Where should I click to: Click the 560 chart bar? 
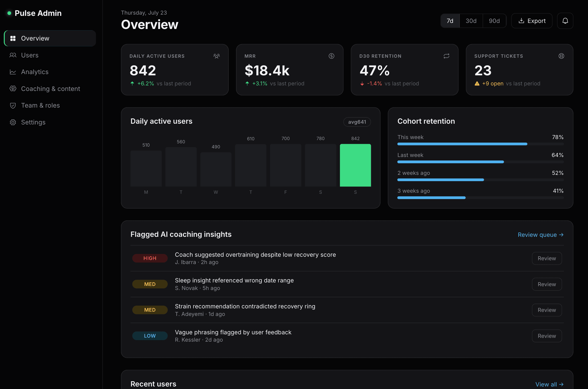tap(181, 167)
